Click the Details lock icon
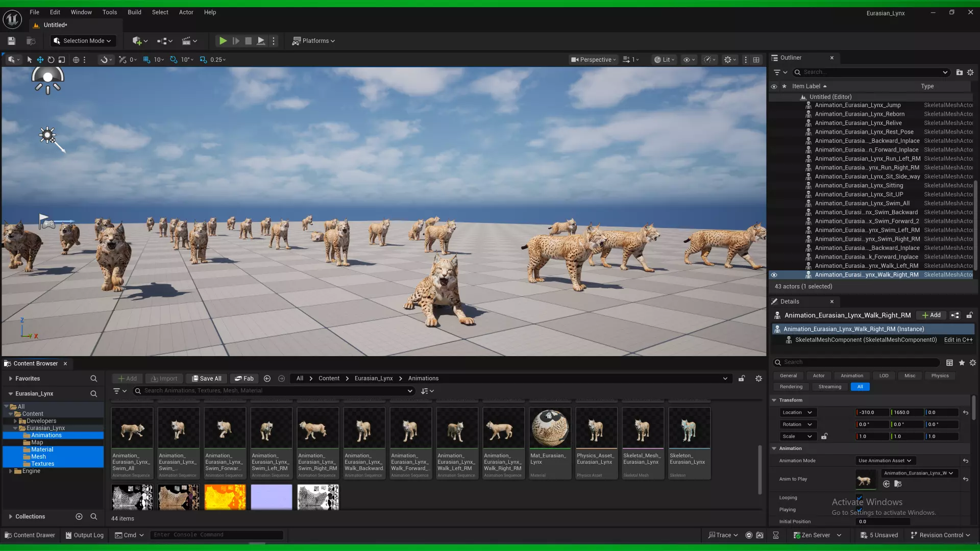This screenshot has width=980, height=551. (969, 315)
